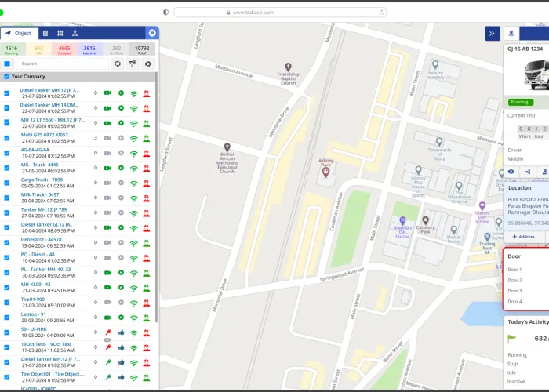Switch to the Object tab

tap(19, 33)
